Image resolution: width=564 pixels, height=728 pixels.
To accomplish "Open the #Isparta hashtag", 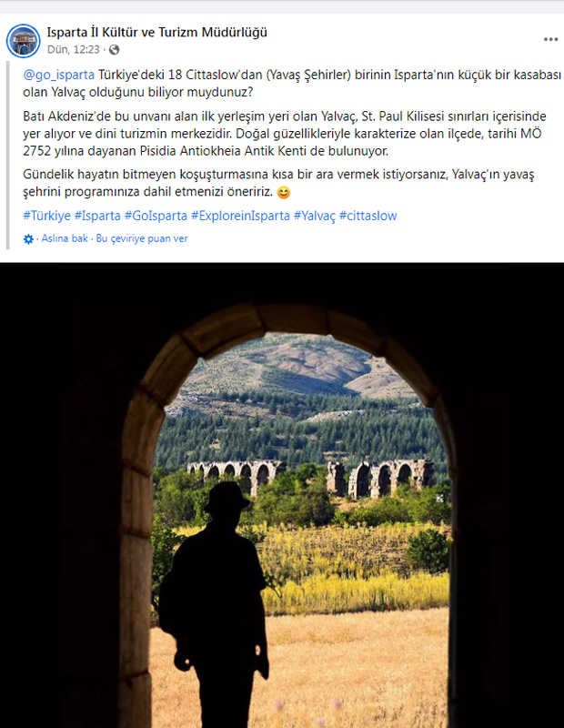I will 97,216.
